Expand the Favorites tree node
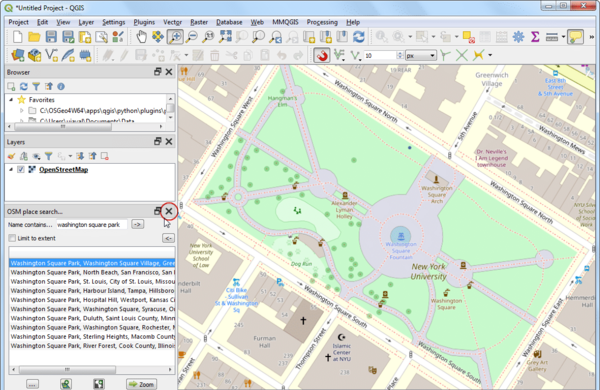 (x=11, y=100)
